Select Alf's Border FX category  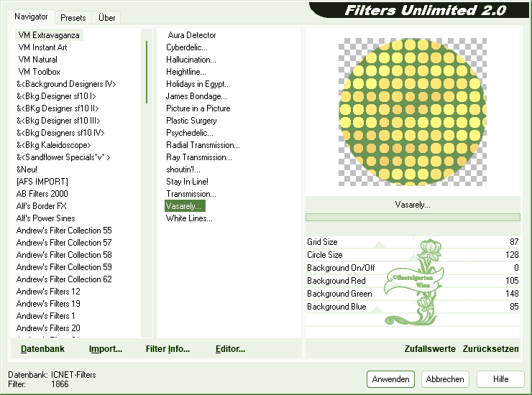[x=42, y=206]
